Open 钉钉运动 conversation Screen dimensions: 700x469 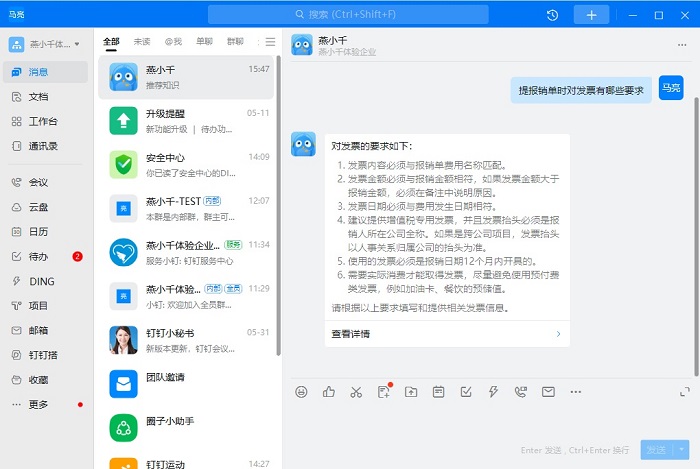186,462
